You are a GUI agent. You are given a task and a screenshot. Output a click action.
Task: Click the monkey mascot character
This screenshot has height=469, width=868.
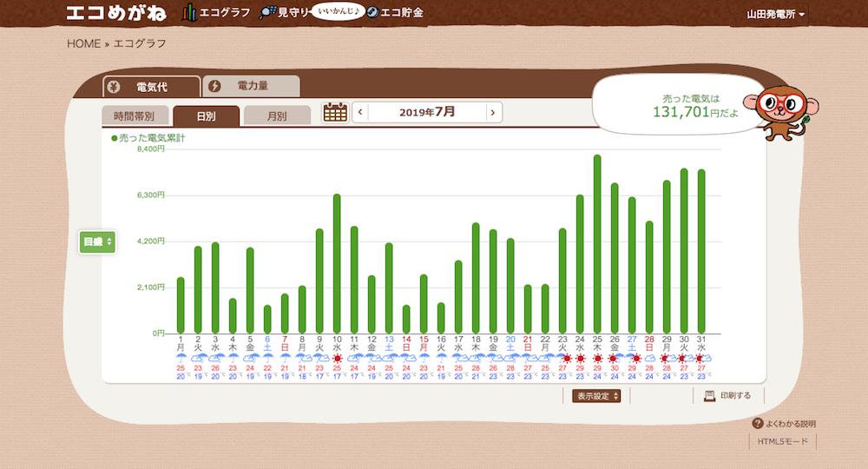pyautogui.click(x=780, y=112)
